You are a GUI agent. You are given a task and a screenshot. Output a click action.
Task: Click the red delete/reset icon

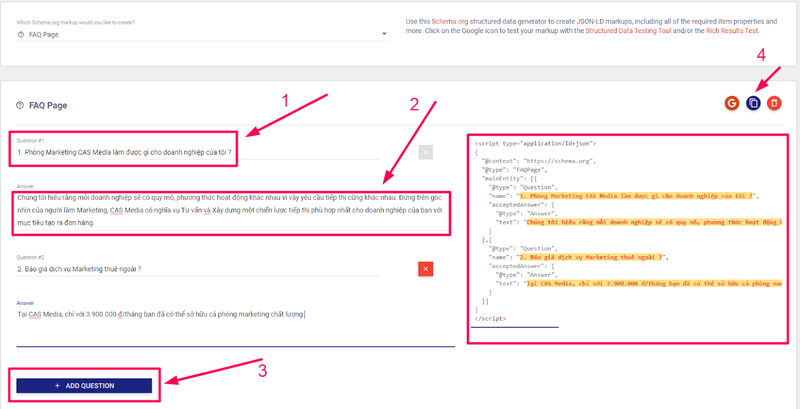click(x=774, y=104)
